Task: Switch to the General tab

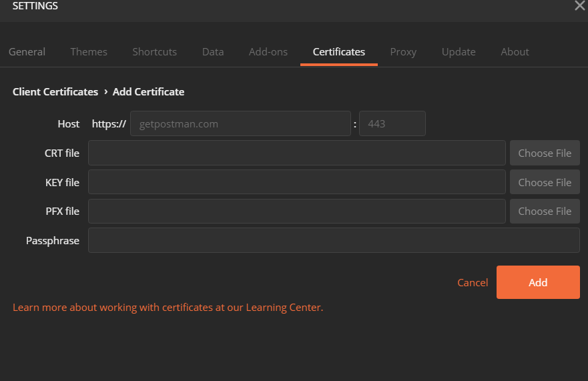Action: 27,52
